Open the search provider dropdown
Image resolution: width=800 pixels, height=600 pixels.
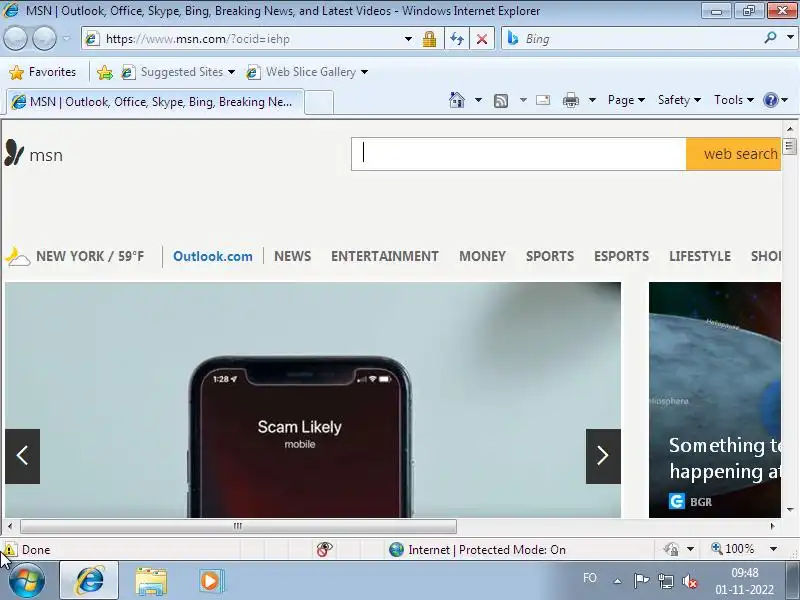click(x=790, y=38)
